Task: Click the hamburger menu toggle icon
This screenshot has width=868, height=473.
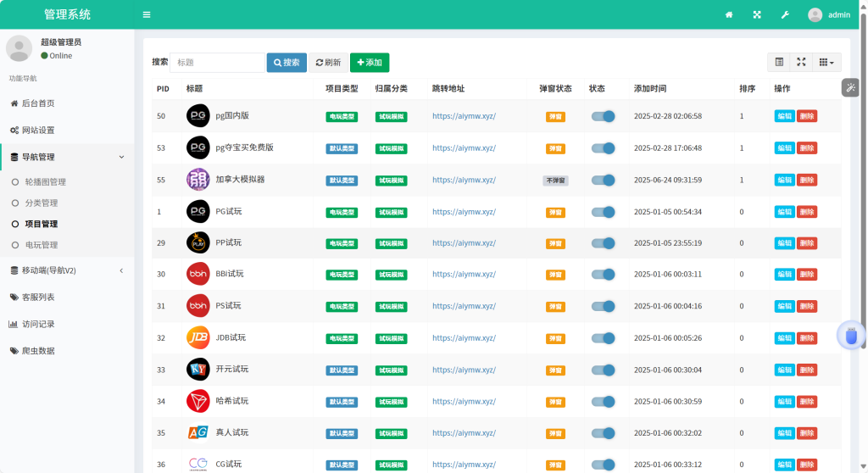Action: click(x=147, y=14)
